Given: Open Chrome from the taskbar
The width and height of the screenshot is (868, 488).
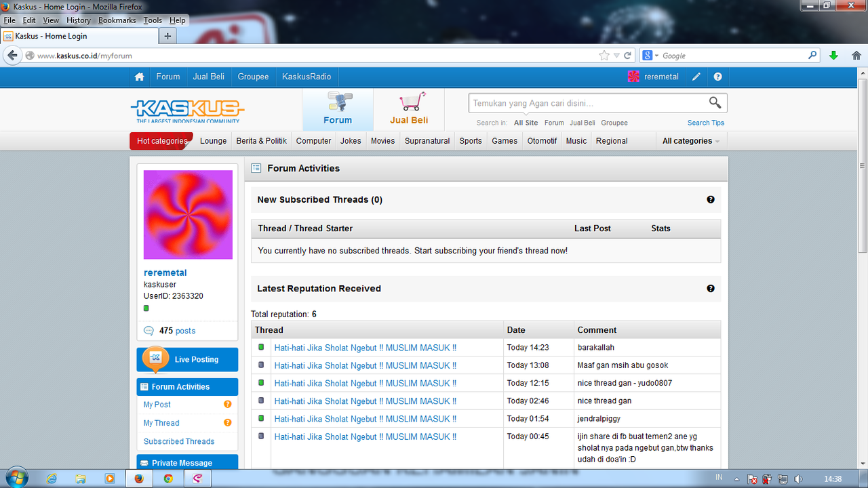Looking at the screenshot, I should click(x=168, y=479).
